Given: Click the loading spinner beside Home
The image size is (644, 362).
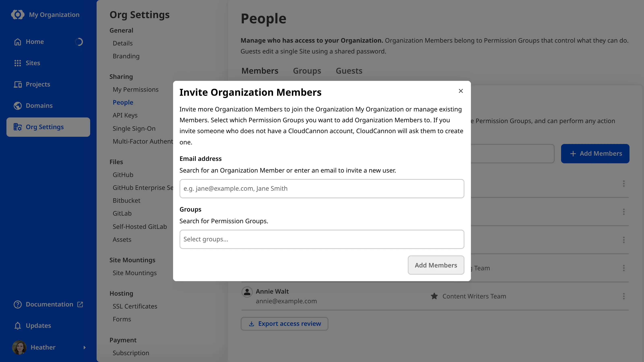Looking at the screenshot, I should coord(79,42).
